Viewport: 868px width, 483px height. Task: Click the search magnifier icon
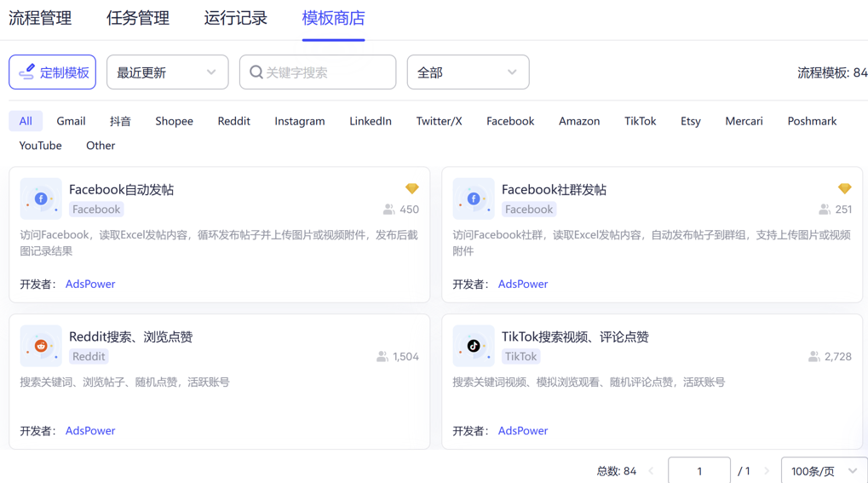click(256, 72)
